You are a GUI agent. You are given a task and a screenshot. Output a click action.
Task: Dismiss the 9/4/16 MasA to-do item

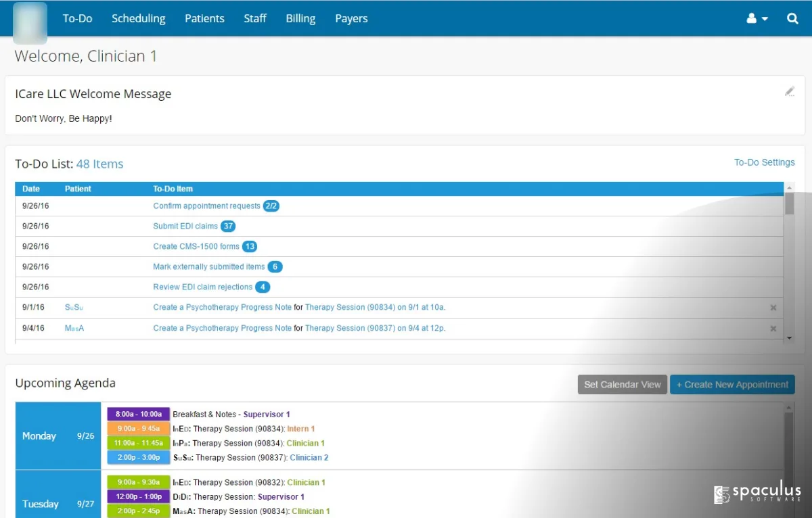pyautogui.click(x=773, y=329)
